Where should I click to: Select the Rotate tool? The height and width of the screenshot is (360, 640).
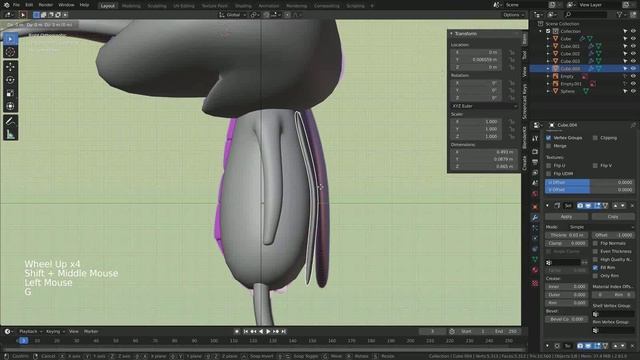click(11, 80)
